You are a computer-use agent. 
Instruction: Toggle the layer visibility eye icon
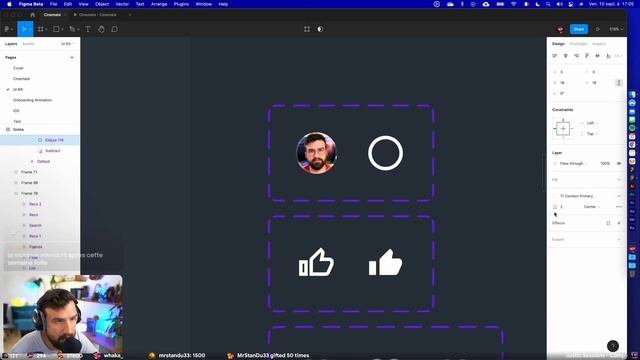click(619, 164)
